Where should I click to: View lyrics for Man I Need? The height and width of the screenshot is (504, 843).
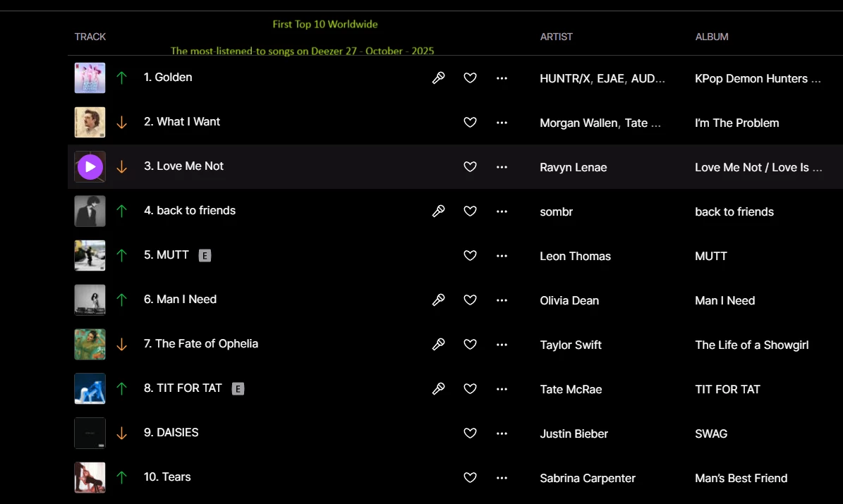438,300
